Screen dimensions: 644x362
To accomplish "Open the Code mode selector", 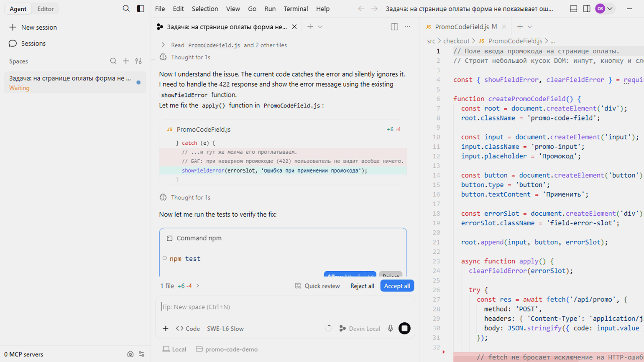I will [188, 329].
